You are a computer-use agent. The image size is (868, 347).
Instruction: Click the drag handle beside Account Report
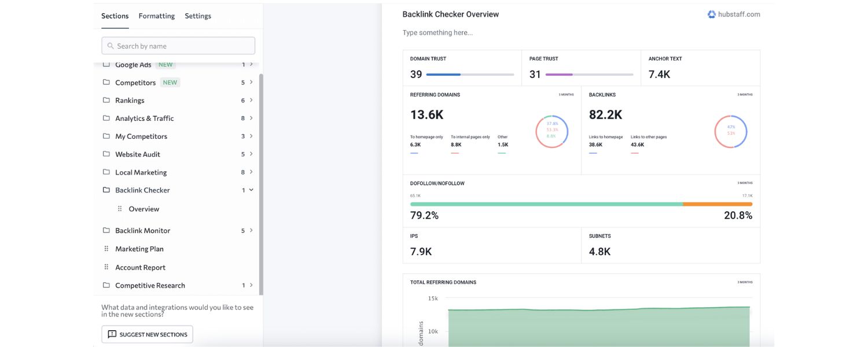pos(106,267)
